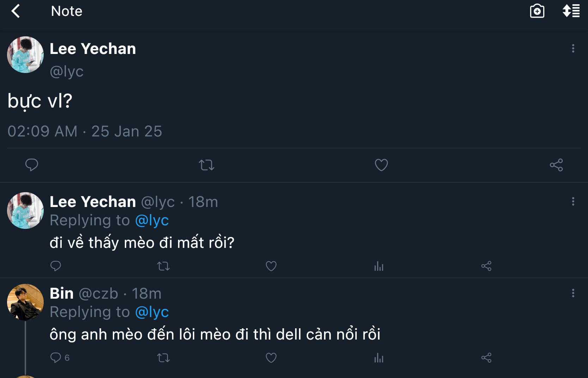Retweet the main Lee Yechan post
588x378 pixels.
point(207,165)
